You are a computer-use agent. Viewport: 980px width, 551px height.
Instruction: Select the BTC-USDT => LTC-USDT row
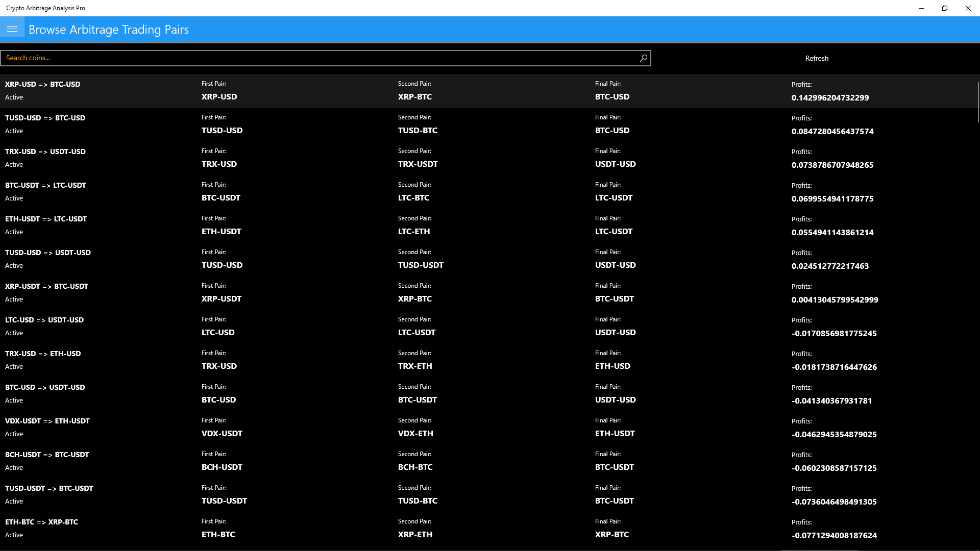coord(45,186)
